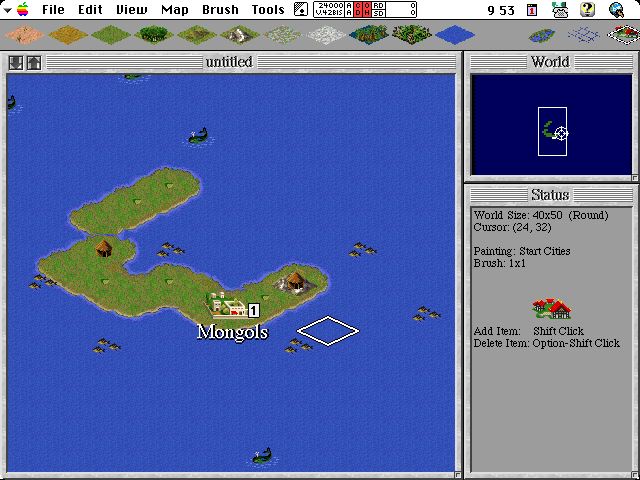Select the Plains terrain brush
The width and height of the screenshot is (640, 480).
tap(68, 34)
